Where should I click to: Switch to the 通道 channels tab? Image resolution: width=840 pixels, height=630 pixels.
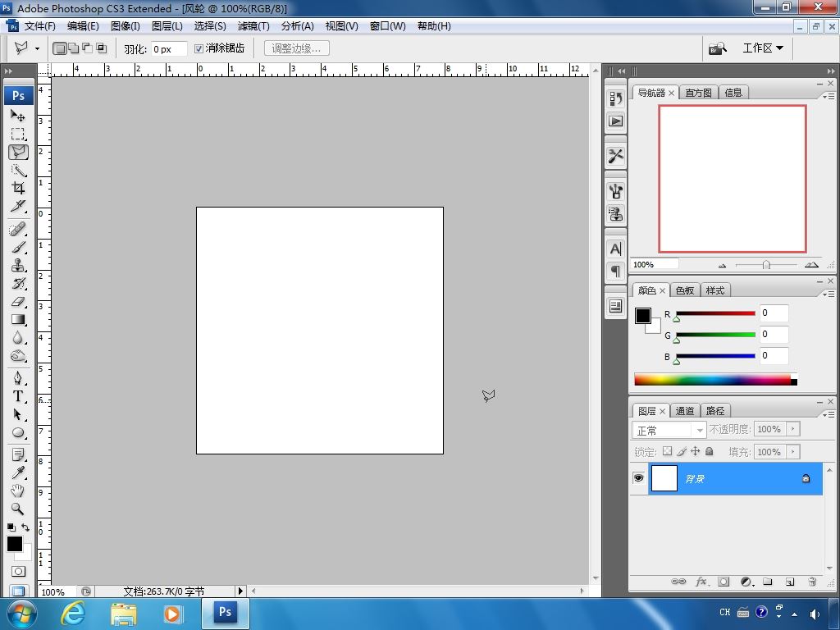pos(685,411)
